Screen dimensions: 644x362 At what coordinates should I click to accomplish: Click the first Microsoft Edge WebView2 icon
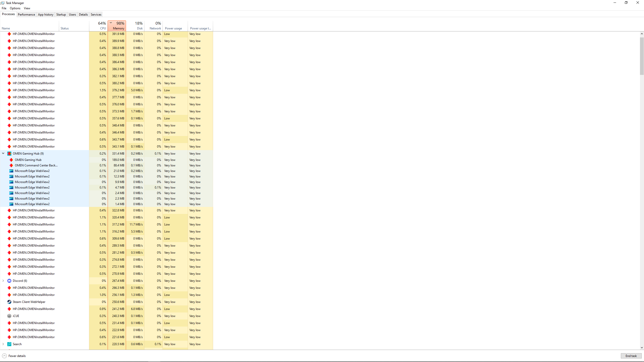(11, 171)
